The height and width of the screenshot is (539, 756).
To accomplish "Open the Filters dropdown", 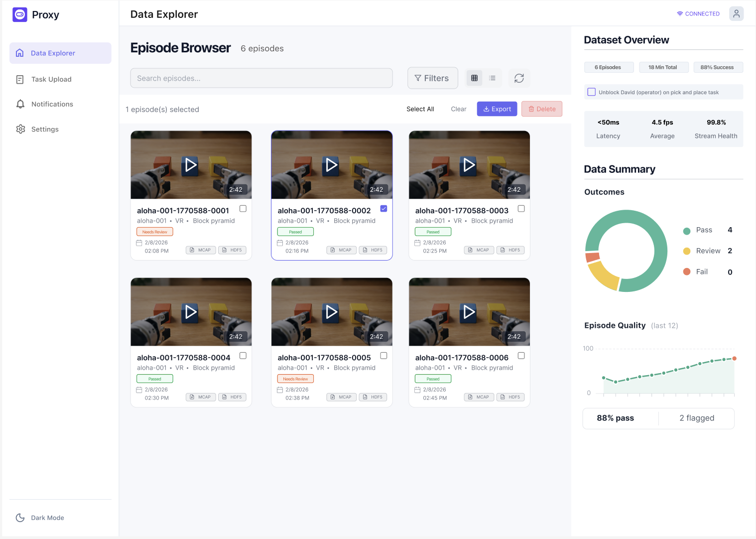I will [x=432, y=78].
